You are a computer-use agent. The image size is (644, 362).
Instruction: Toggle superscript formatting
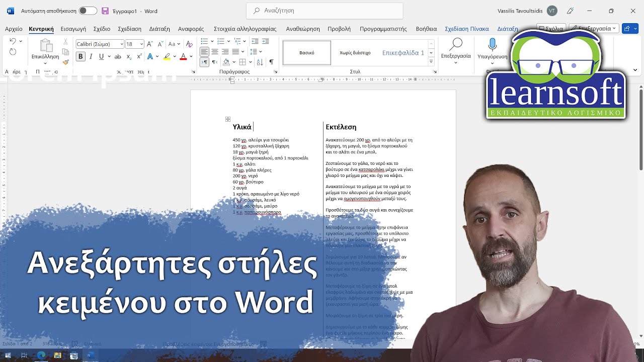pyautogui.click(x=139, y=57)
